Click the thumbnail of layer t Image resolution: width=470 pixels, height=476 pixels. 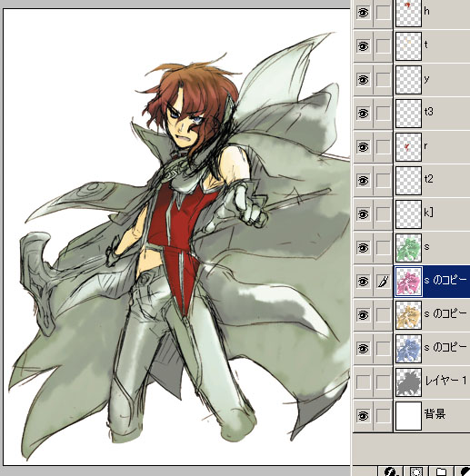pos(408,46)
